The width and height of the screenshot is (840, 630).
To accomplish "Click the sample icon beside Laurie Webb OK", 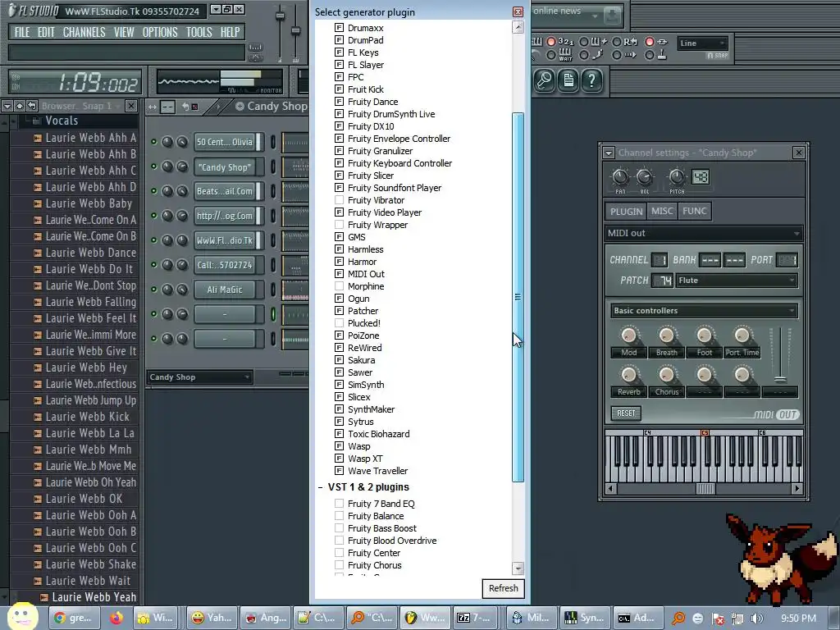I will (x=38, y=500).
